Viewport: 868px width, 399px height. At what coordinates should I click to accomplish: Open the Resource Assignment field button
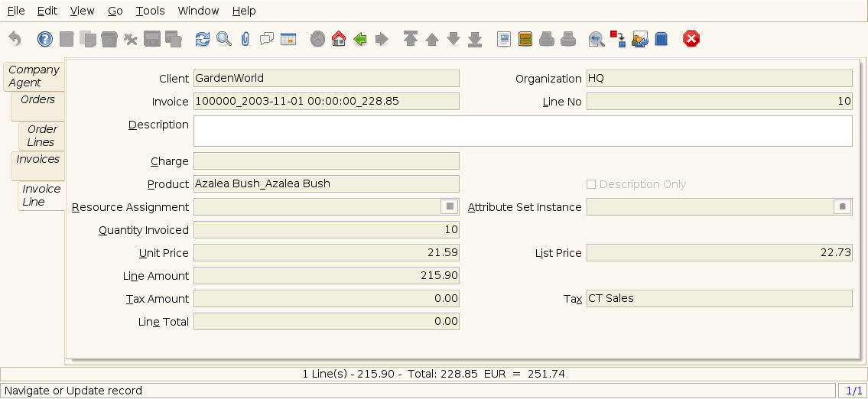450,207
